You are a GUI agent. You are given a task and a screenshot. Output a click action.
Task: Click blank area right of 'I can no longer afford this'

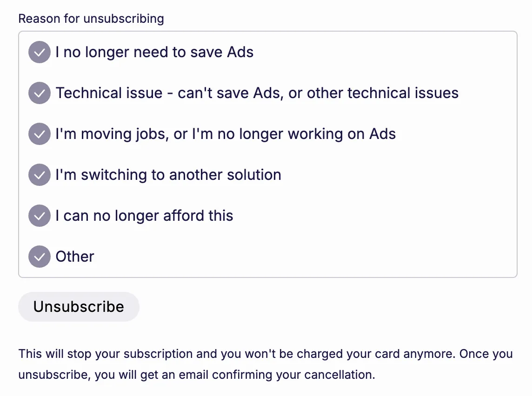pyautogui.click(x=372, y=216)
